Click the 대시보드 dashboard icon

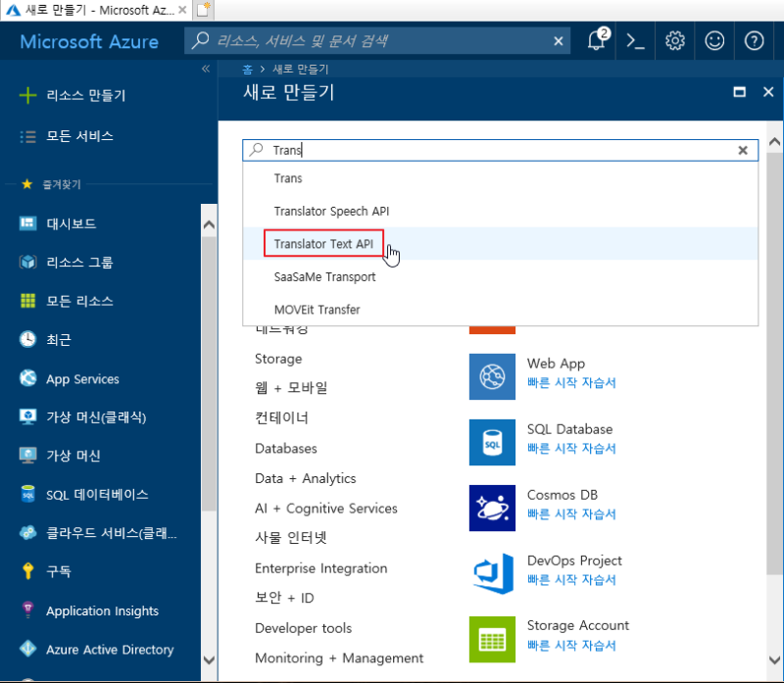(28, 223)
